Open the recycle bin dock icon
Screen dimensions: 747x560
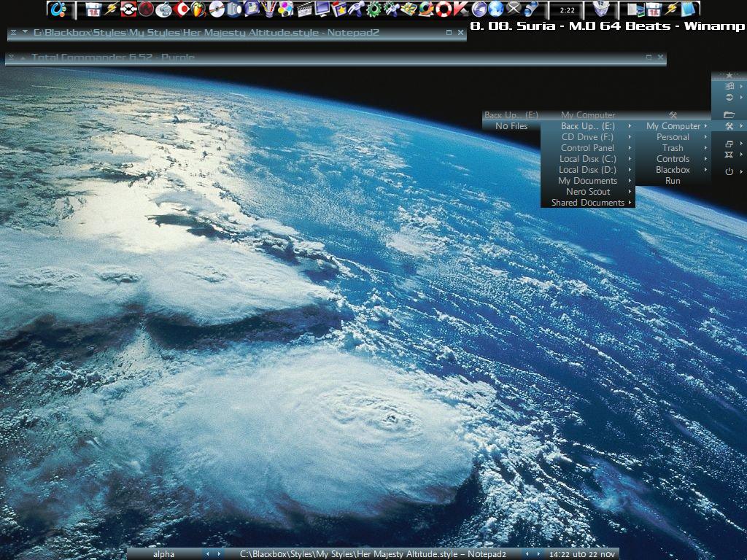click(x=602, y=9)
